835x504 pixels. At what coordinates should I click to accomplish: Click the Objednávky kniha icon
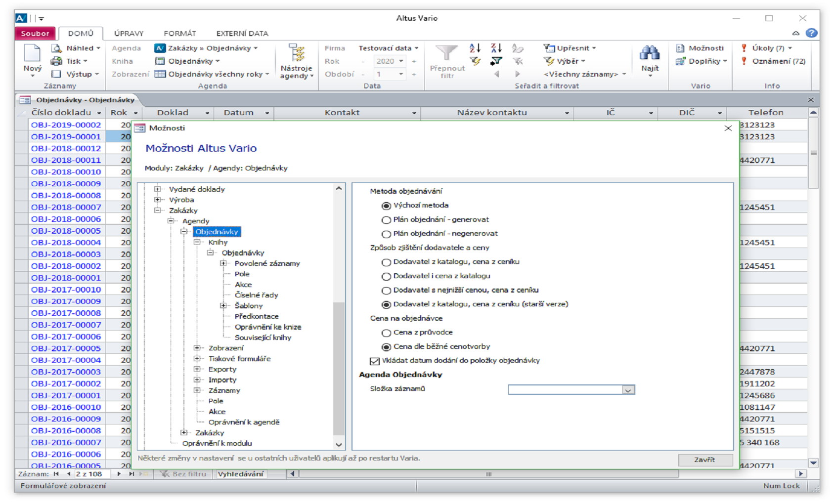click(x=160, y=61)
